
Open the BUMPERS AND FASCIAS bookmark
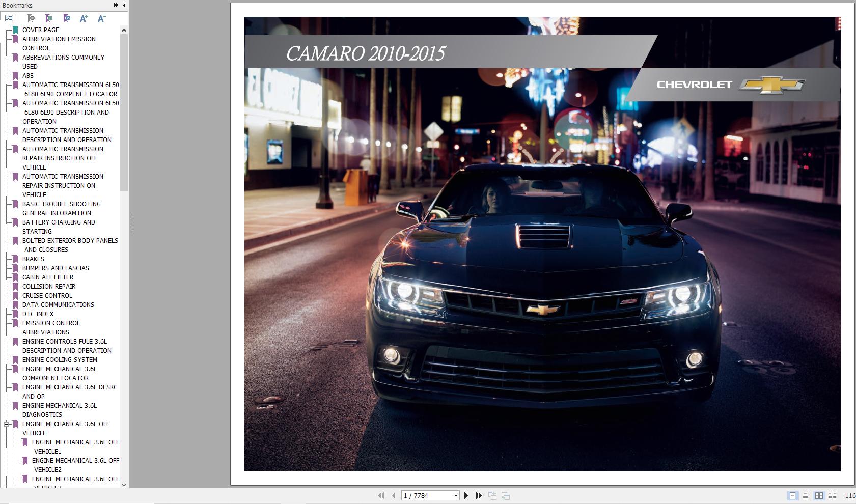click(56, 268)
